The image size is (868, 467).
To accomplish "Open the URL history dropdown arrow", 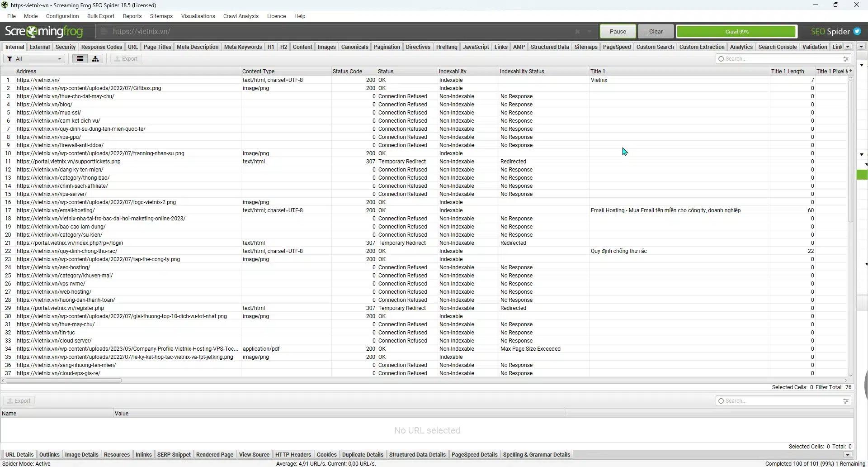I will [x=590, y=32].
